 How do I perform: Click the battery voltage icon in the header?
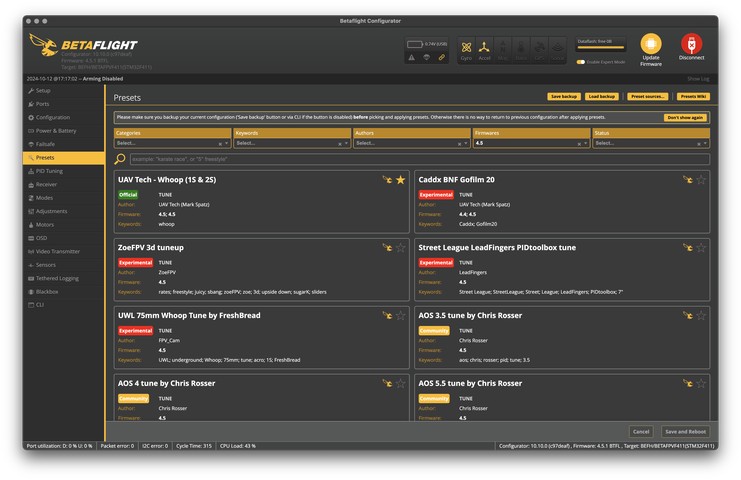point(414,44)
